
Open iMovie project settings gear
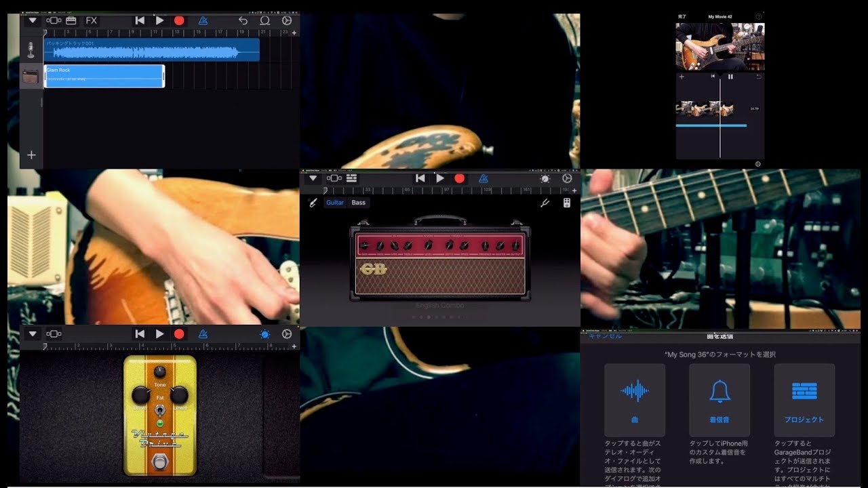[x=757, y=164]
